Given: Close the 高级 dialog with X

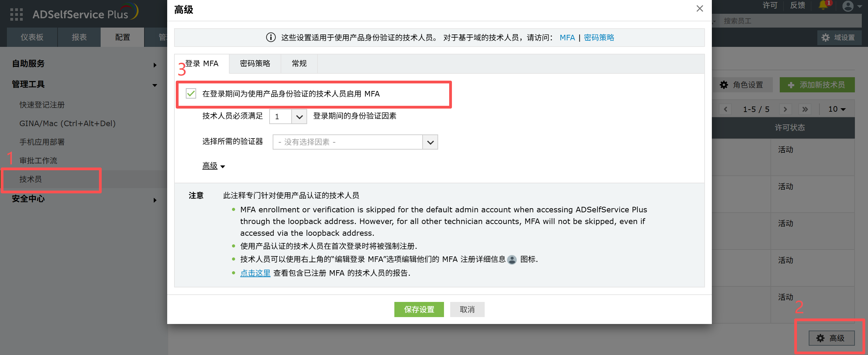Looking at the screenshot, I should pos(699,9).
